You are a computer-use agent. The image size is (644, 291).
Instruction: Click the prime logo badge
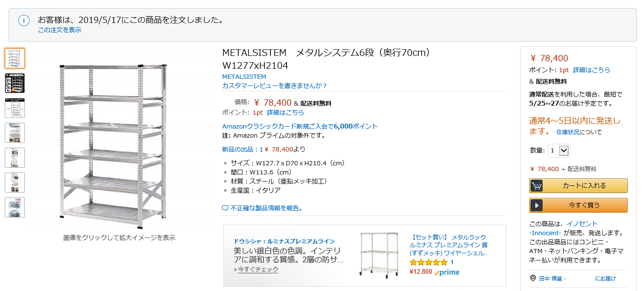coord(447,272)
